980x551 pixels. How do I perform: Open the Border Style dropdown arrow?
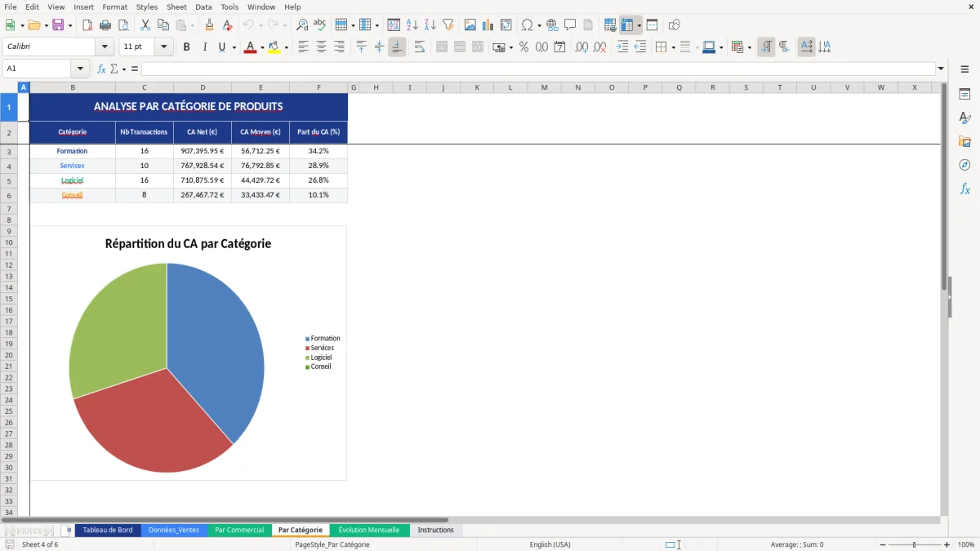click(697, 47)
